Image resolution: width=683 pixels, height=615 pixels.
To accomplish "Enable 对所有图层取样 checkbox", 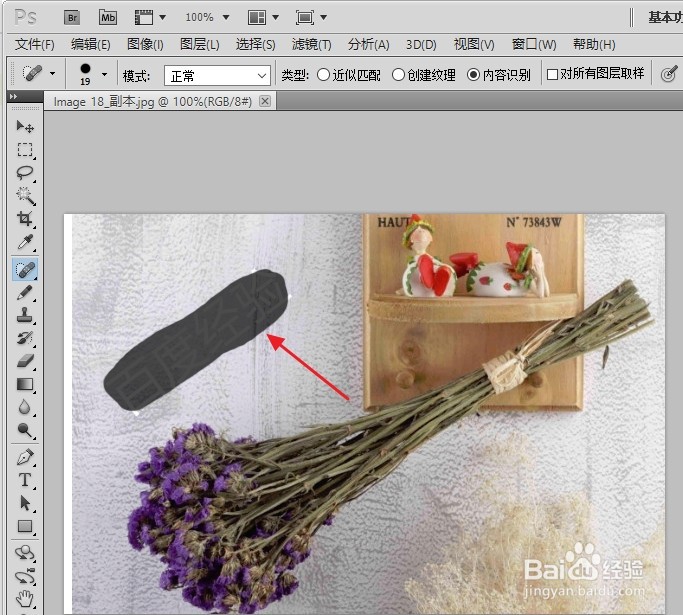I will tap(595, 74).
